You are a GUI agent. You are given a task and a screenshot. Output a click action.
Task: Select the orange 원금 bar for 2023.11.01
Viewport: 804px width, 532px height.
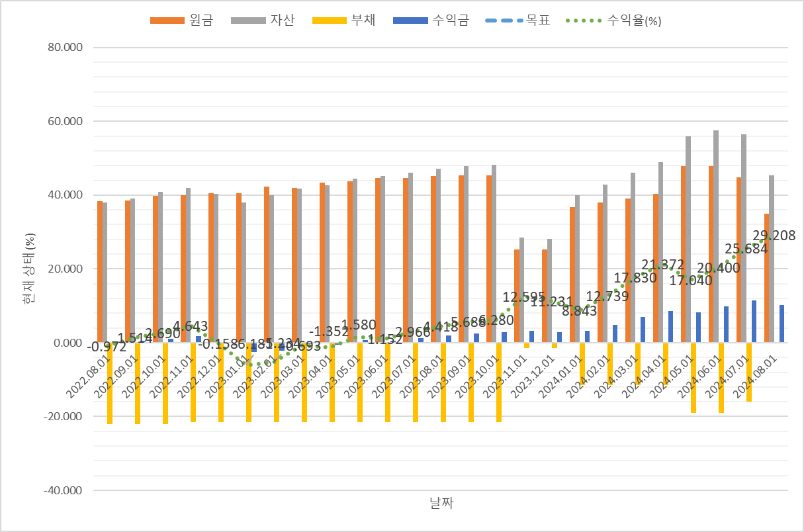(517, 296)
